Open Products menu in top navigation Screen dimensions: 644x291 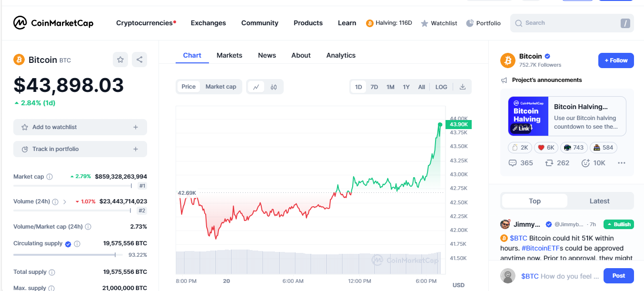point(308,23)
